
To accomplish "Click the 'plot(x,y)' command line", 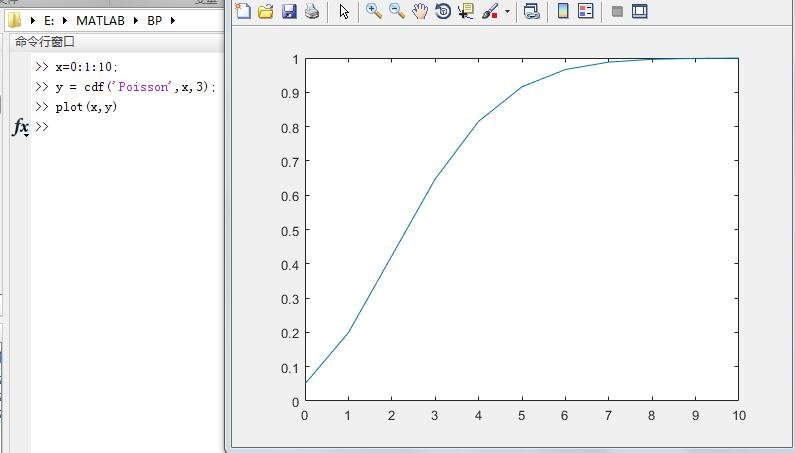I will click(86, 107).
